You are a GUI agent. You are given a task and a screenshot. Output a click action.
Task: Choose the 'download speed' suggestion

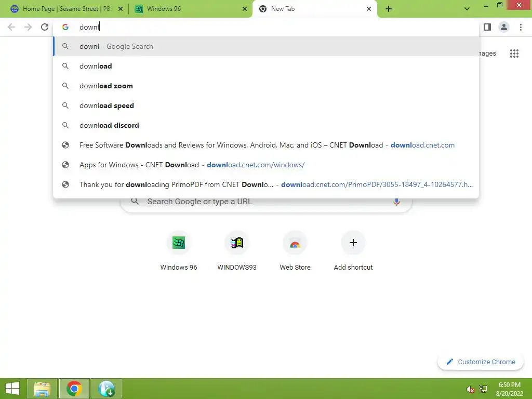(266, 105)
